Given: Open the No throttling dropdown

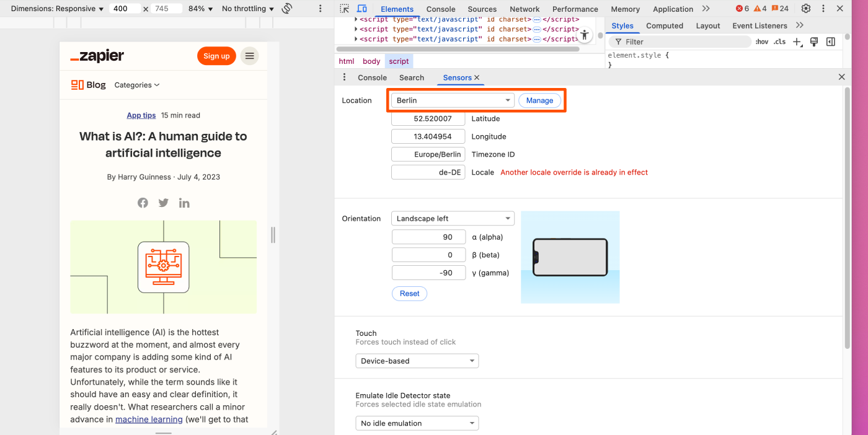Looking at the screenshot, I should pyautogui.click(x=248, y=9).
